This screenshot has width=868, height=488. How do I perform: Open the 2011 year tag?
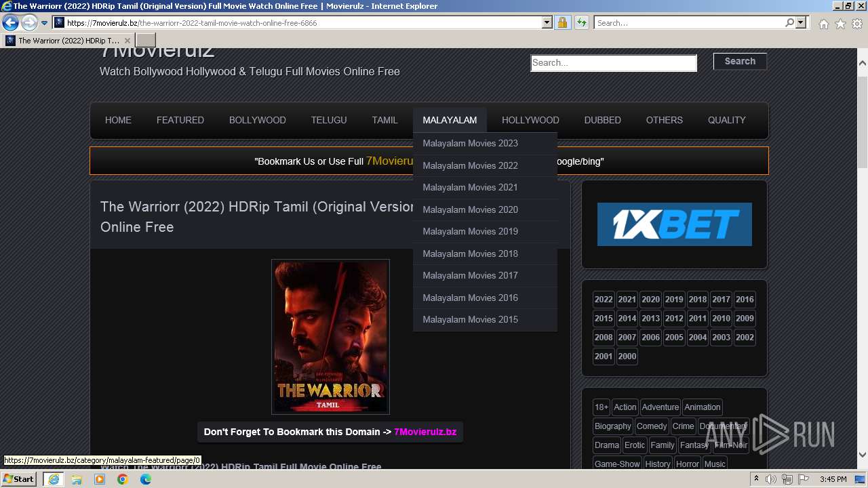pos(698,318)
